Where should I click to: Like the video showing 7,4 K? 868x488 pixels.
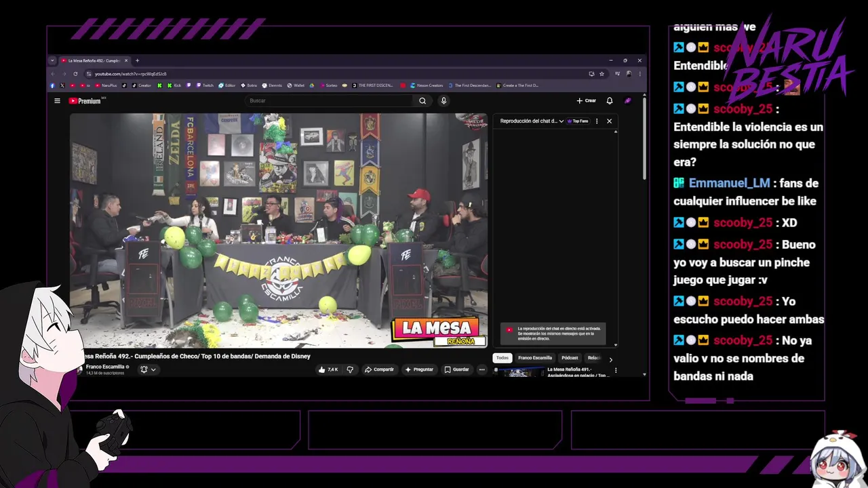coord(328,369)
